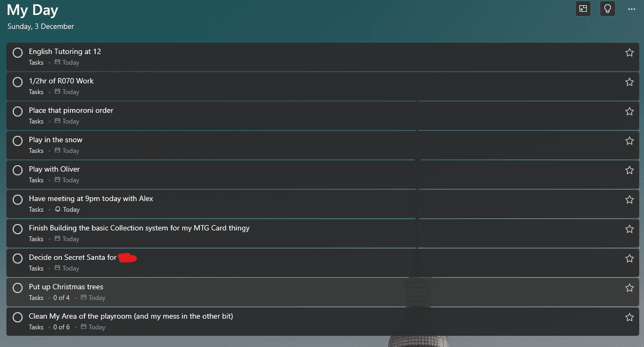Open the English Tutoring at 12 task details
644x347 pixels.
[65, 51]
